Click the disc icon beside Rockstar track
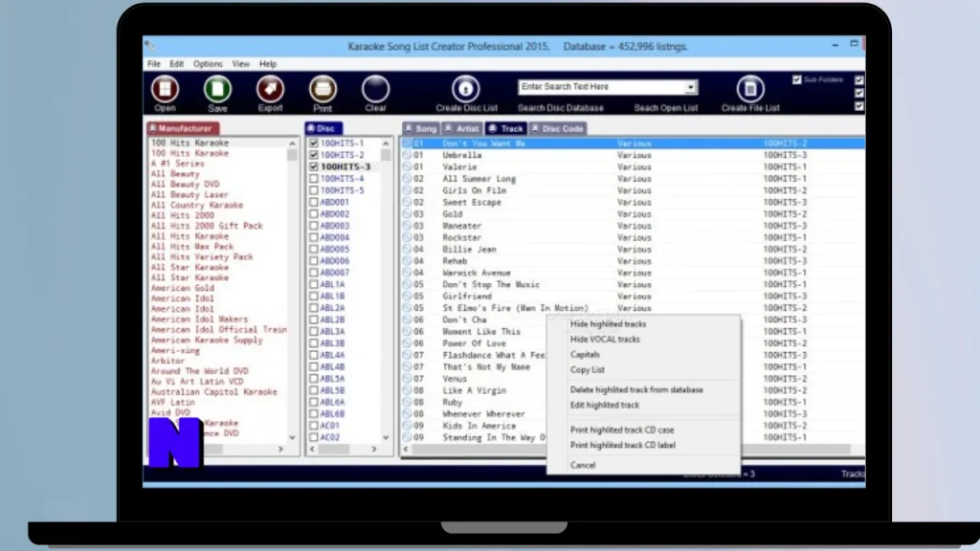 (x=407, y=237)
